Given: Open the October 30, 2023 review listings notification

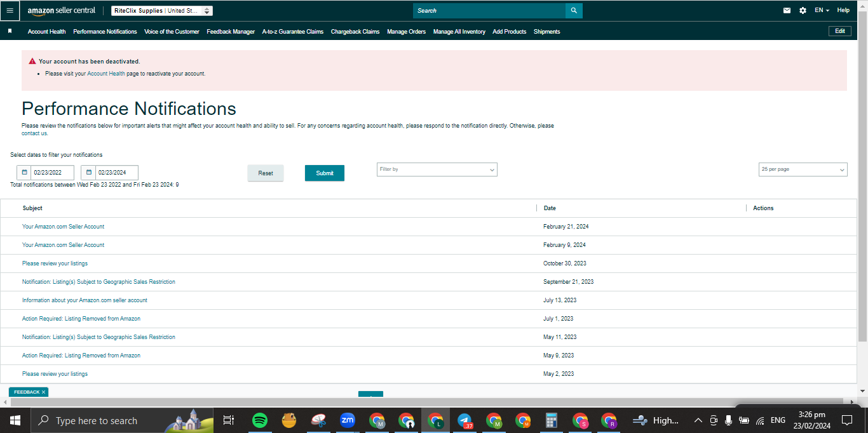Looking at the screenshot, I should click(55, 263).
